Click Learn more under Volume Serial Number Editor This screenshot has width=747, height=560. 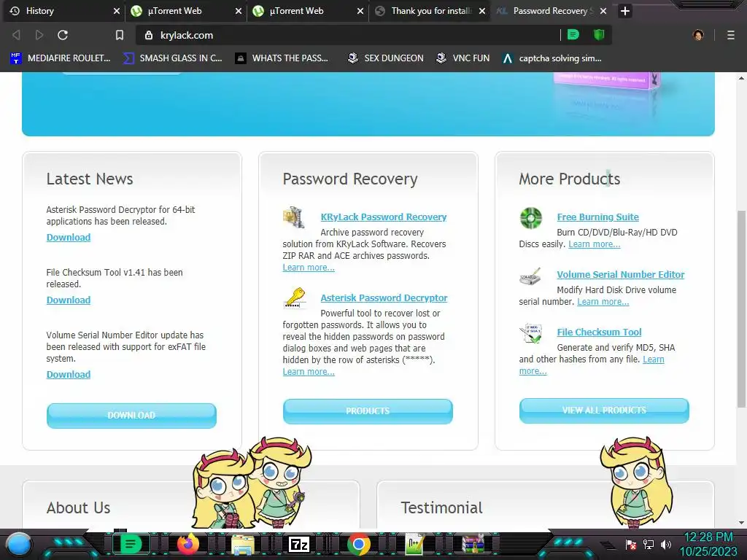[603, 302]
